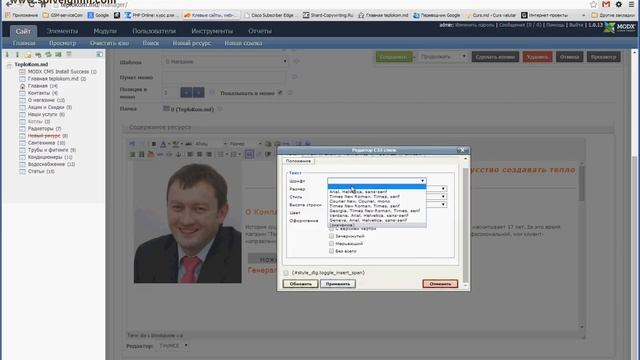640x360 pixels.
Task: Close the CSS style editor dialog
Action: pyautogui.click(x=462, y=150)
